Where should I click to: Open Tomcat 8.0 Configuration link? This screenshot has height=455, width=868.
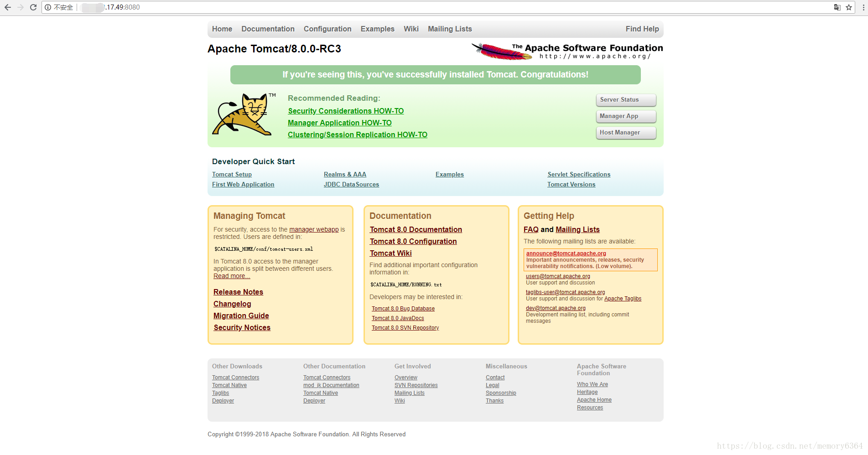click(x=413, y=242)
